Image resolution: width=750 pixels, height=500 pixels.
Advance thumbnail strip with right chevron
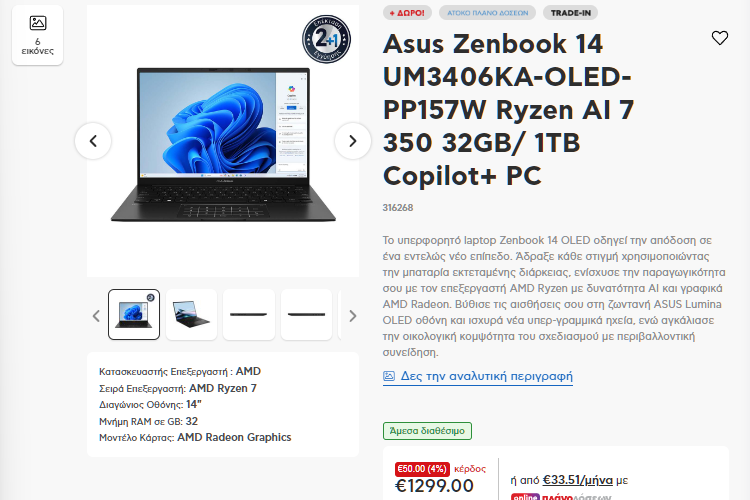[x=353, y=316]
